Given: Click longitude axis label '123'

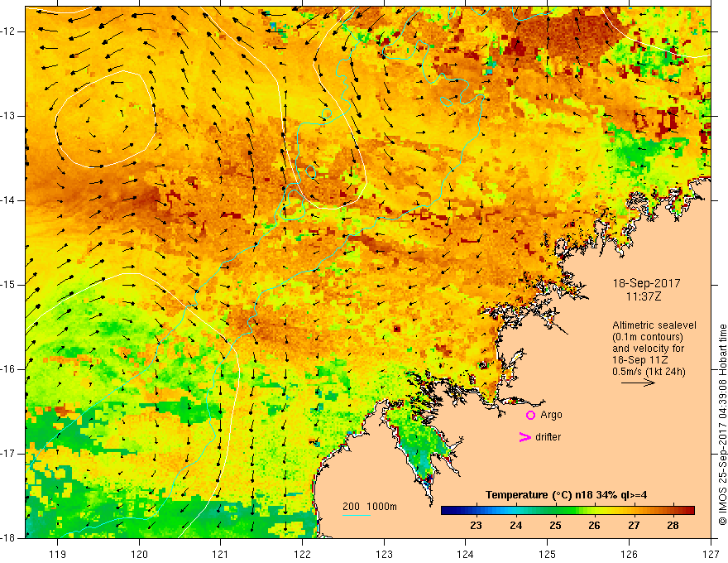Looking at the screenshot, I should coord(384,554).
